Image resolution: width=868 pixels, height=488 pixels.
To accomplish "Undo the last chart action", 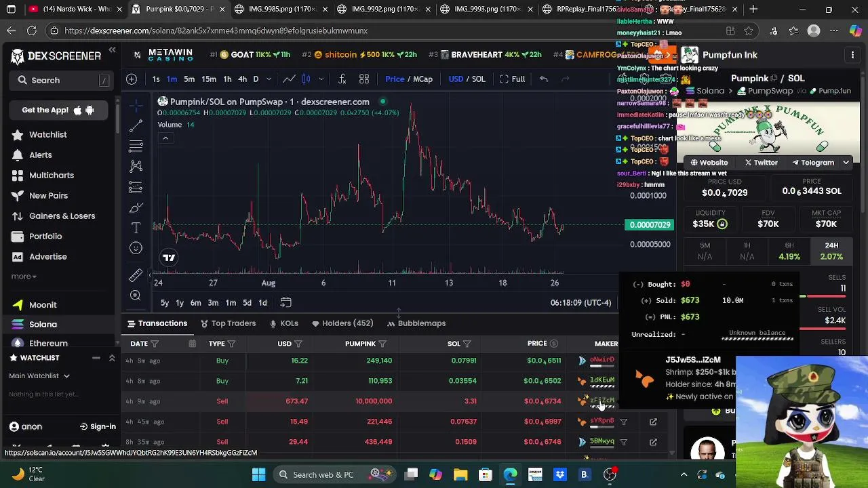I will [544, 79].
